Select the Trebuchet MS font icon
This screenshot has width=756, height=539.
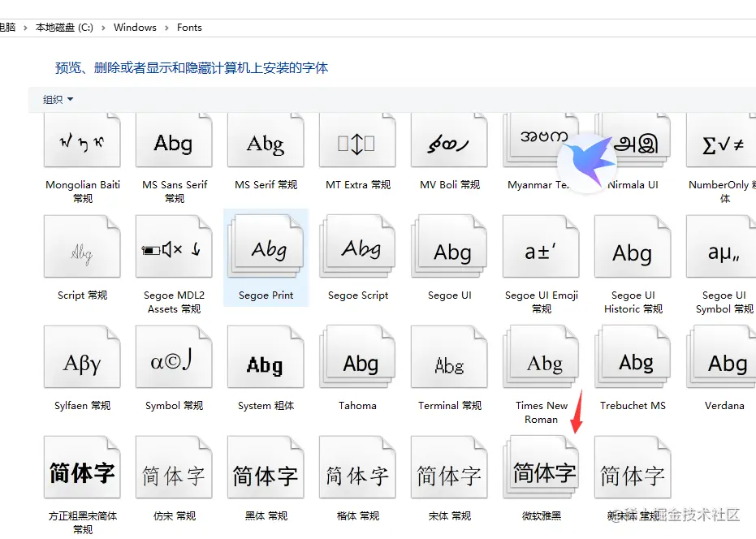[633, 356]
